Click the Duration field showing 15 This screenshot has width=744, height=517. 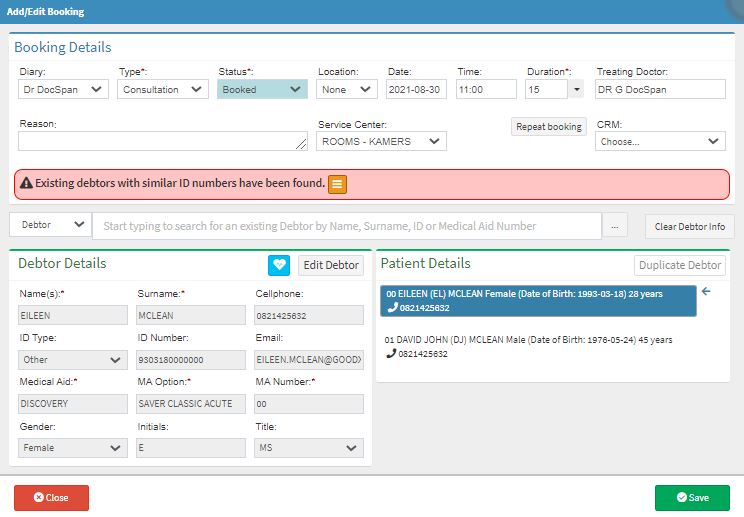coord(547,89)
